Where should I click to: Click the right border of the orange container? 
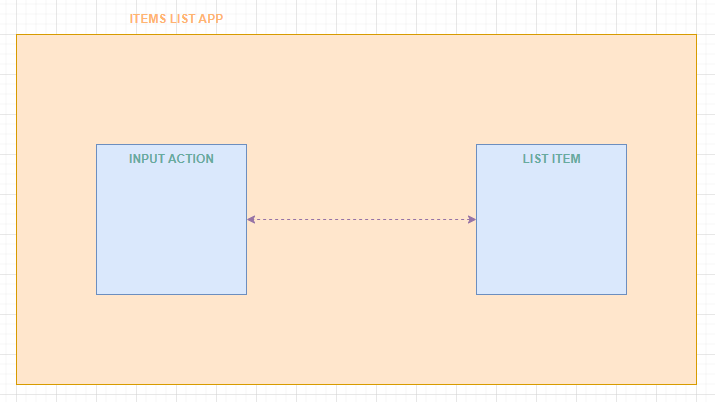coord(696,209)
